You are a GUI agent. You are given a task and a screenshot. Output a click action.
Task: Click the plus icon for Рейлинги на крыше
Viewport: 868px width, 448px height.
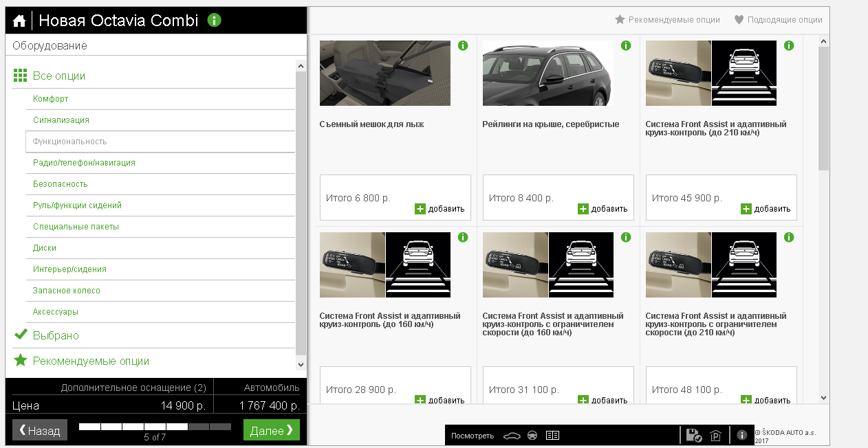[583, 209]
